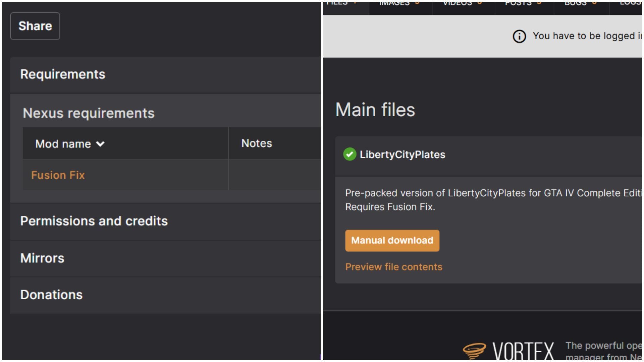Expand the Permissions and credits section

[94, 221]
